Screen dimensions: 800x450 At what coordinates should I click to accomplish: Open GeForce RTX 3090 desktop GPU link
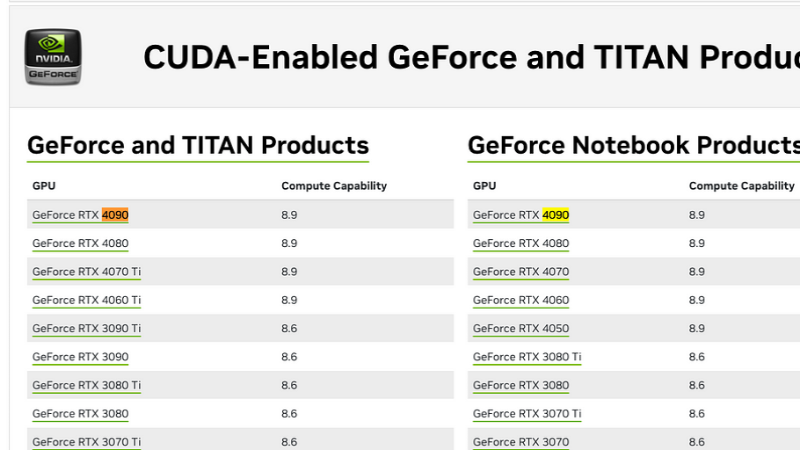(80, 357)
